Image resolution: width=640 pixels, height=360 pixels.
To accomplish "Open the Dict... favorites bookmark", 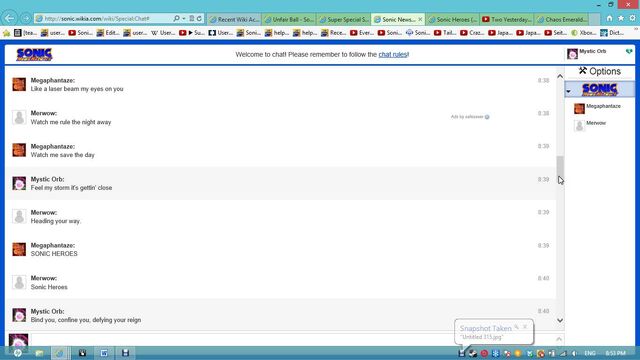I will (612, 33).
